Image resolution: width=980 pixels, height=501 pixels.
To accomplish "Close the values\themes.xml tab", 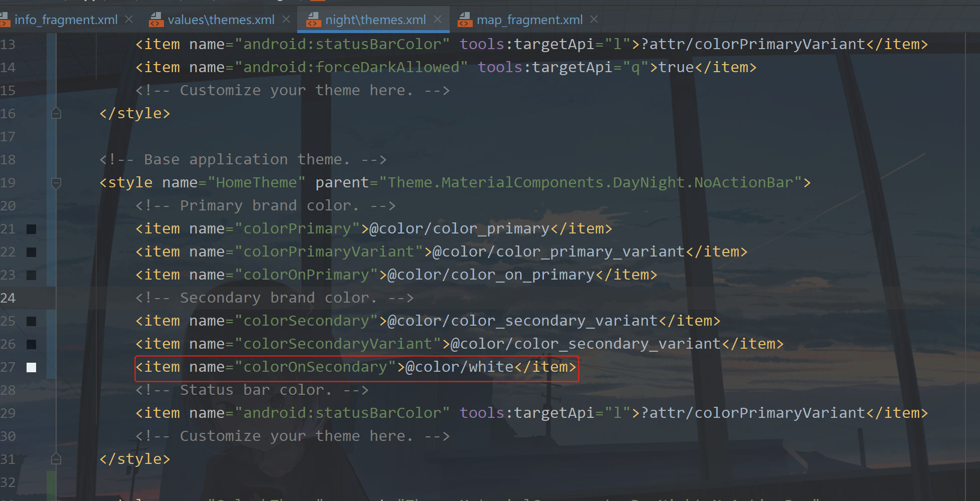I will 286,19.
